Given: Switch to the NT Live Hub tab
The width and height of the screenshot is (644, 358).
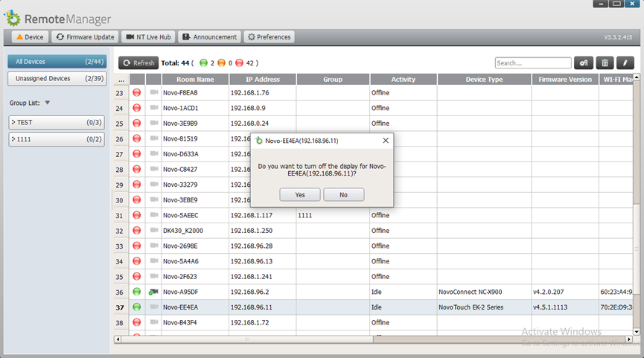Looking at the screenshot, I should click(x=148, y=37).
